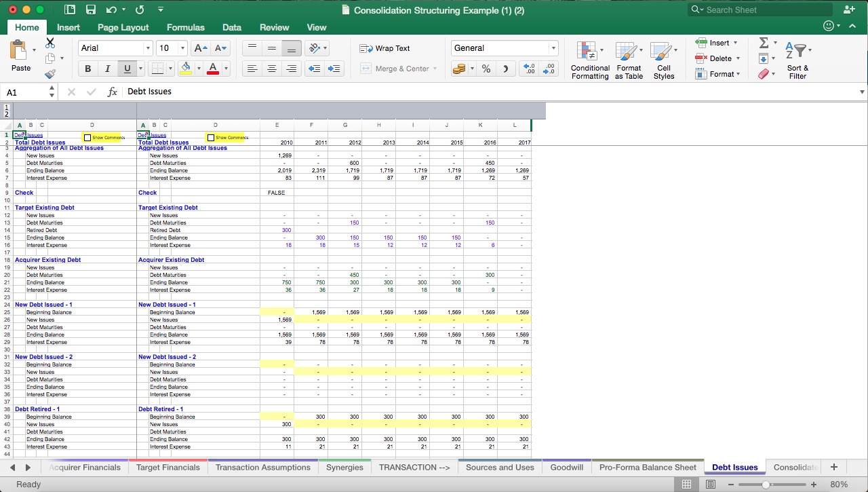Toggle the second Show Comments checkbox
The image size is (868, 492).
point(211,138)
